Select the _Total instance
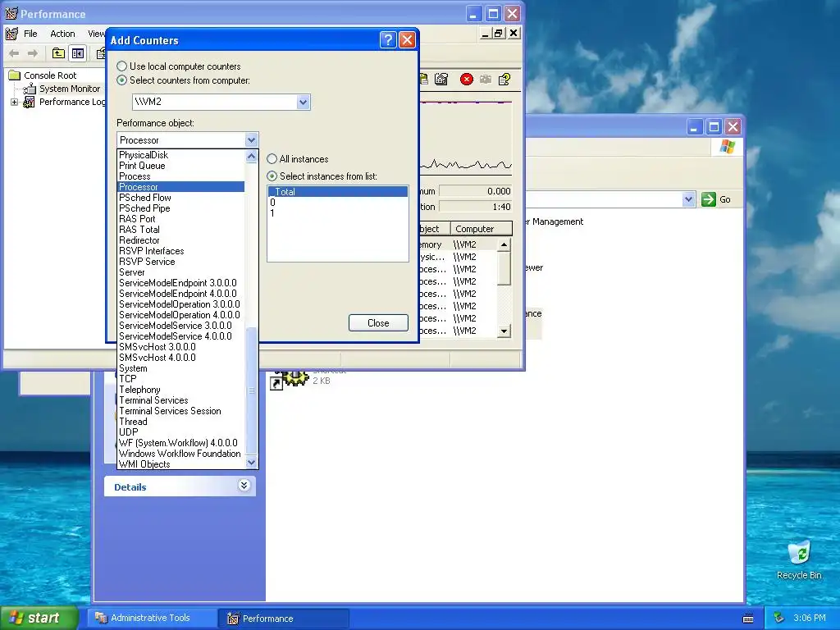 coord(337,191)
